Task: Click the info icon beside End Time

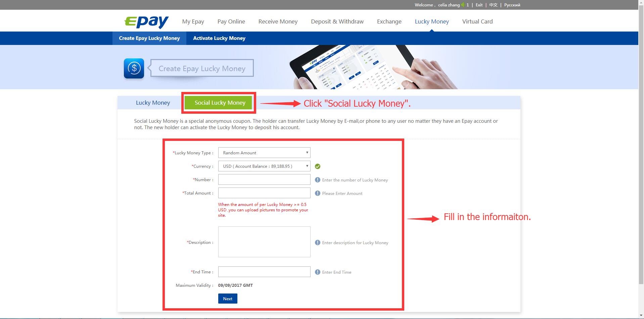Action: click(x=318, y=272)
